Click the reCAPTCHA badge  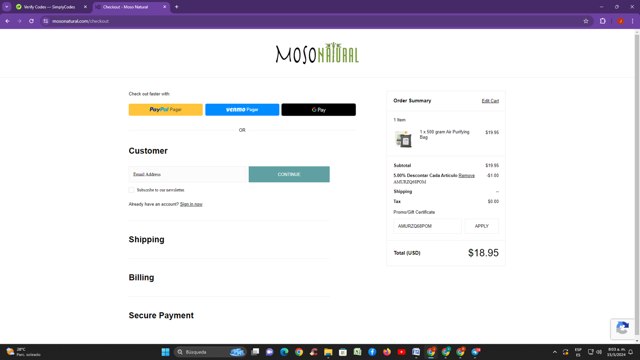pyautogui.click(x=622, y=328)
